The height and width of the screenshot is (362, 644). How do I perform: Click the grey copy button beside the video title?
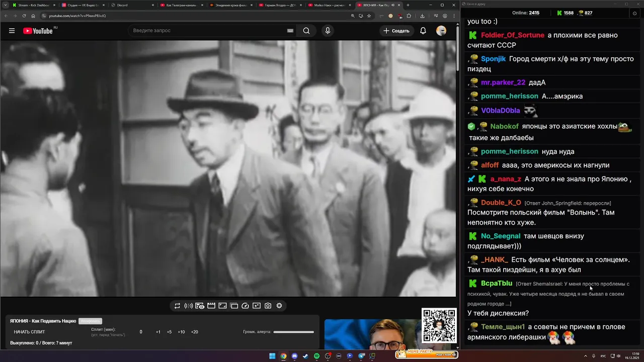tap(90, 321)
